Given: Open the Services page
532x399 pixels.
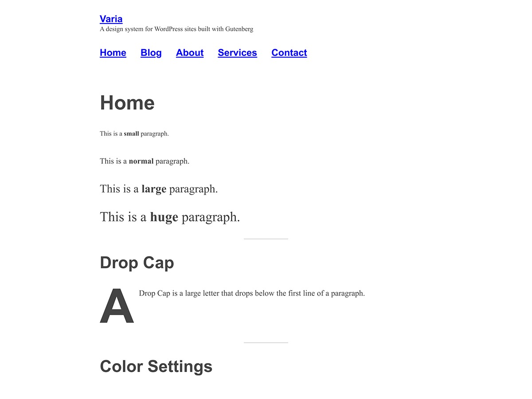Looking at the screenshot, I should tap(237, 53).
